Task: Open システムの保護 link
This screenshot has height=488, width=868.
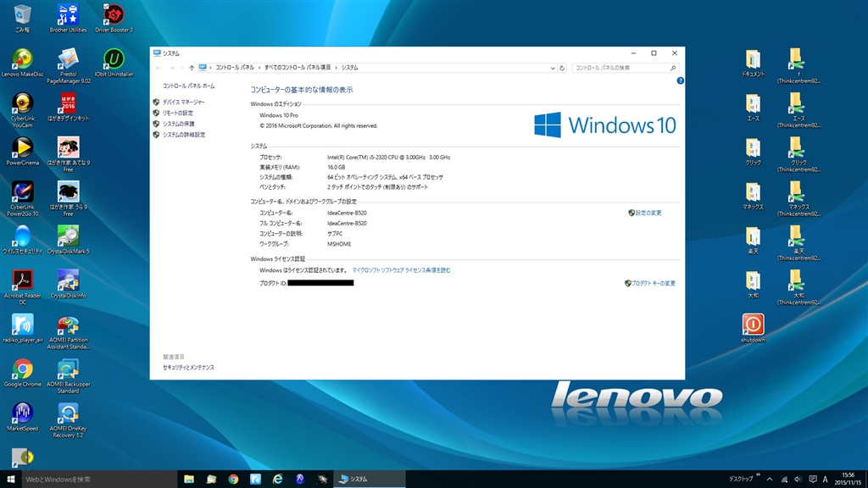Action: point(178,124)
